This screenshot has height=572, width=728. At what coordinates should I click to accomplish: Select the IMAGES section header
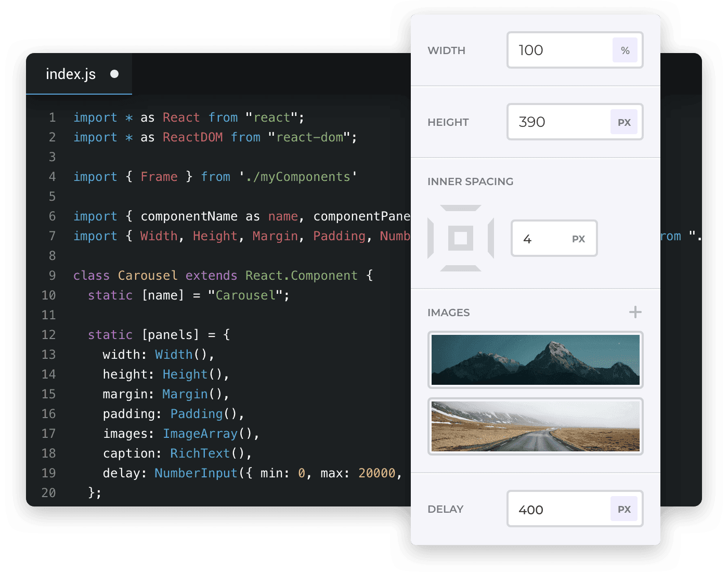click(x=448, y=312)
